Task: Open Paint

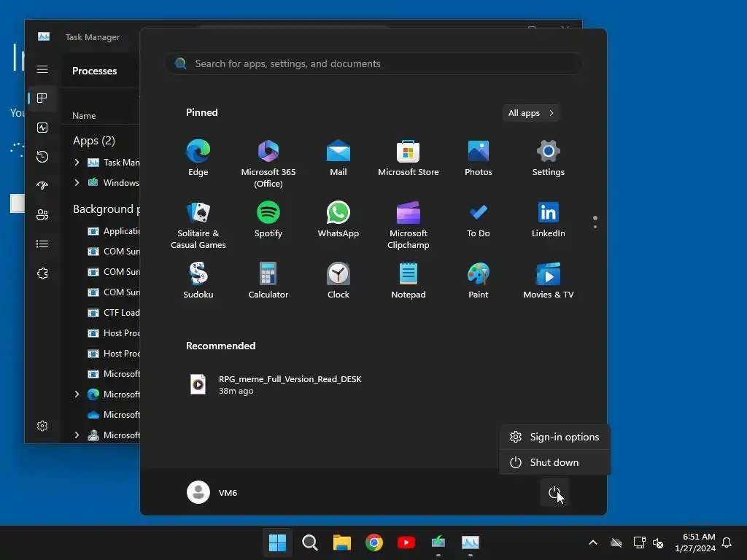Action: 479,281
